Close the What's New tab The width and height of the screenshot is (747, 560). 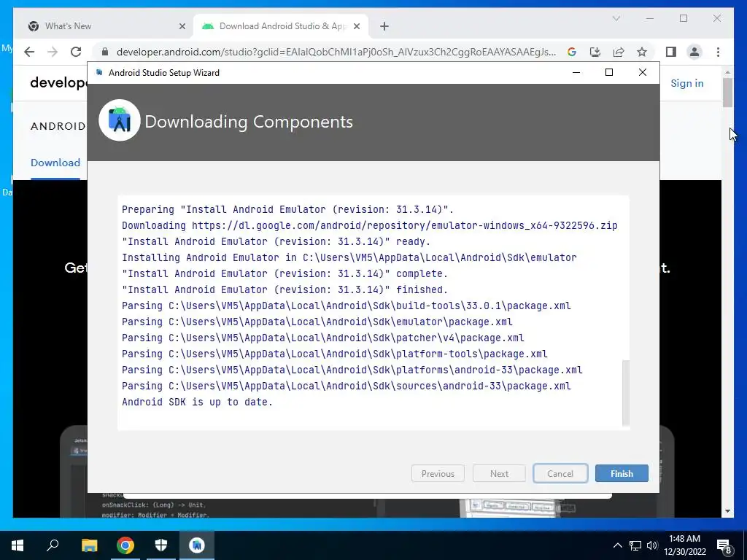[x=182, y=26]
